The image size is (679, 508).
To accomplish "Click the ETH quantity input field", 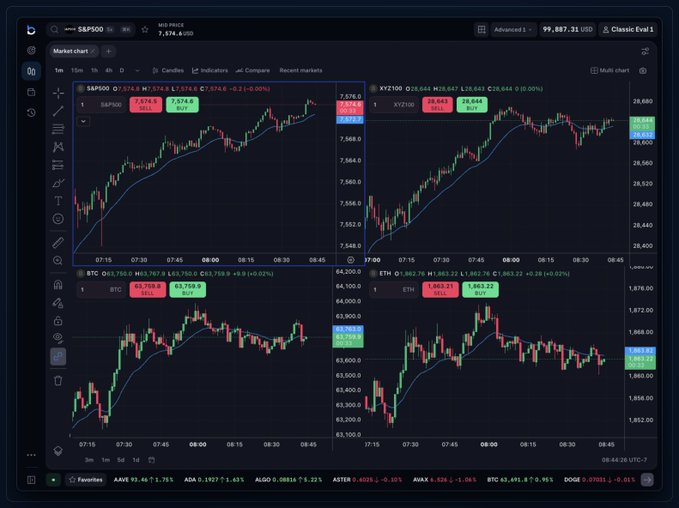I will tap(394, 289).
